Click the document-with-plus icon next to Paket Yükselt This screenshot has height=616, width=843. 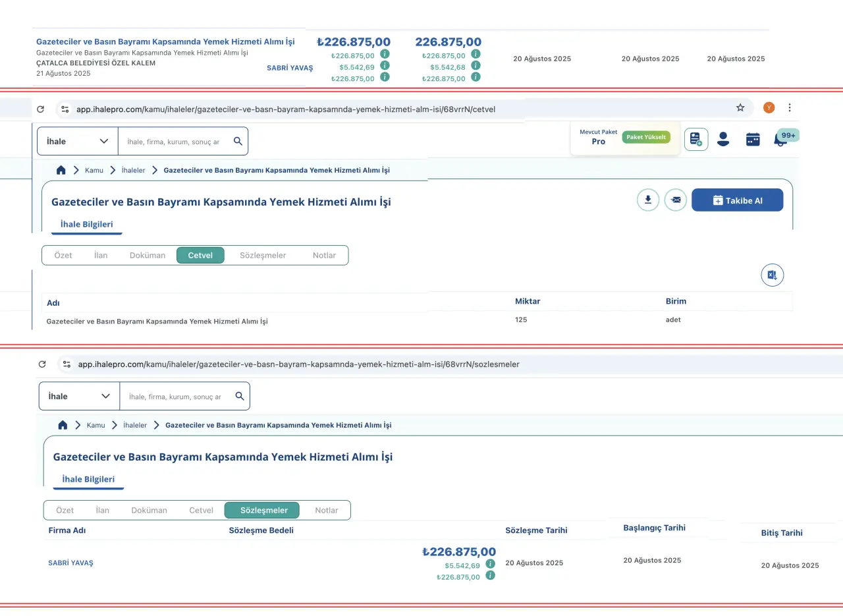point(696,139)
